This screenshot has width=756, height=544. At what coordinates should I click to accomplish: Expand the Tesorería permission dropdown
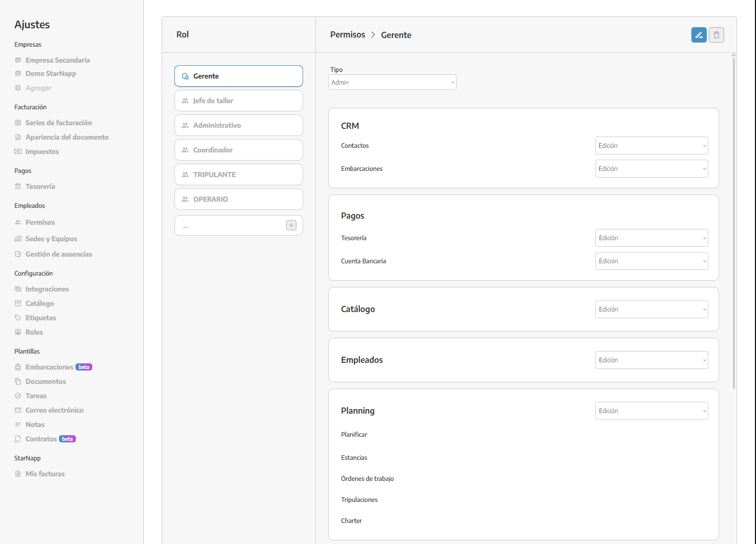pos(652,238)
